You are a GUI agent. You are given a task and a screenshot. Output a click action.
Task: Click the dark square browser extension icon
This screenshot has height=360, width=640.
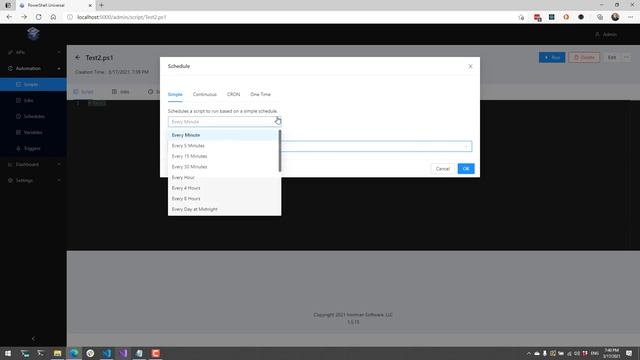point(551,17)
